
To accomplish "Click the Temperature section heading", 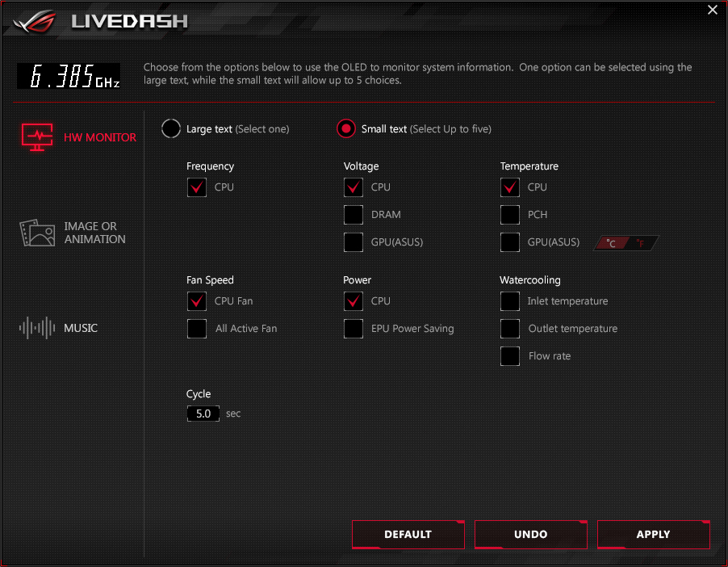I will pyautogui.click(x=529, y=166).
